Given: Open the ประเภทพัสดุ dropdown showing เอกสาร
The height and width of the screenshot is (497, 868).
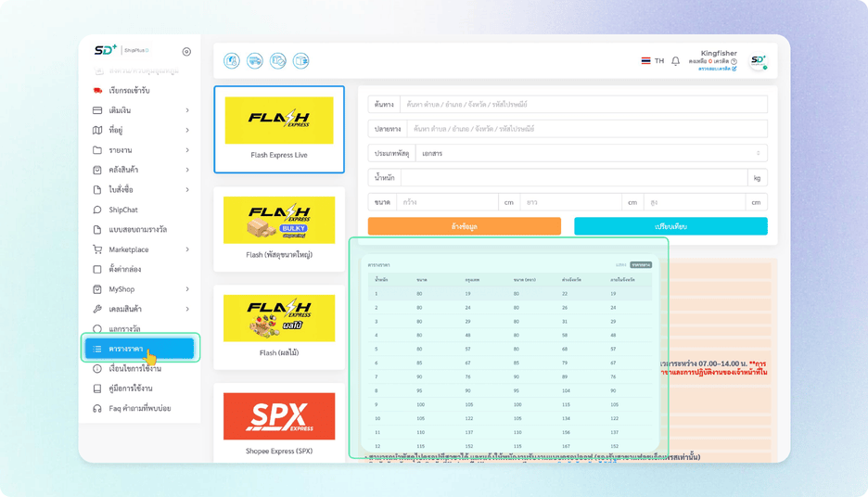Looking at the screenshot, I should [x=592, y=153].
